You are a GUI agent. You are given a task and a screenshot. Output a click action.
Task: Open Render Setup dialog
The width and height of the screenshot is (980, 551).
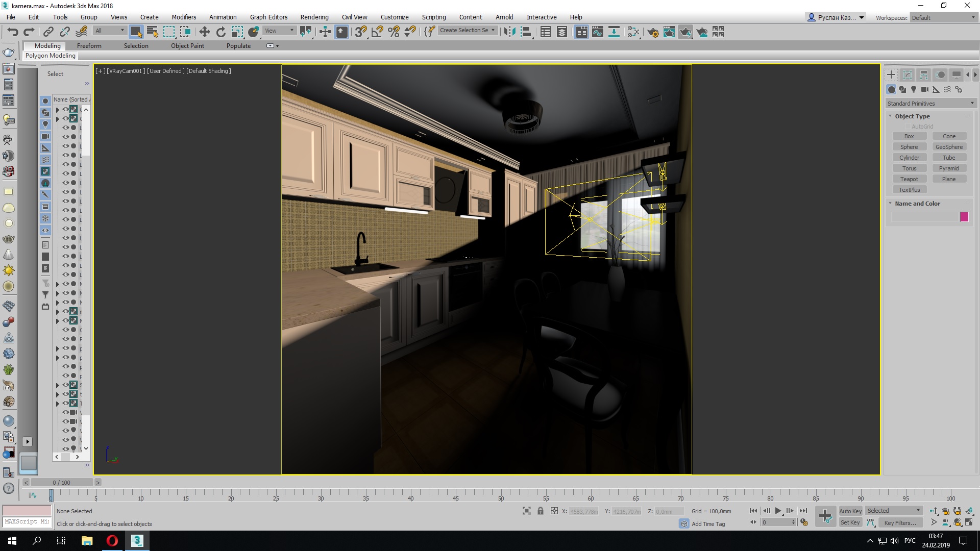click(653, 32)
